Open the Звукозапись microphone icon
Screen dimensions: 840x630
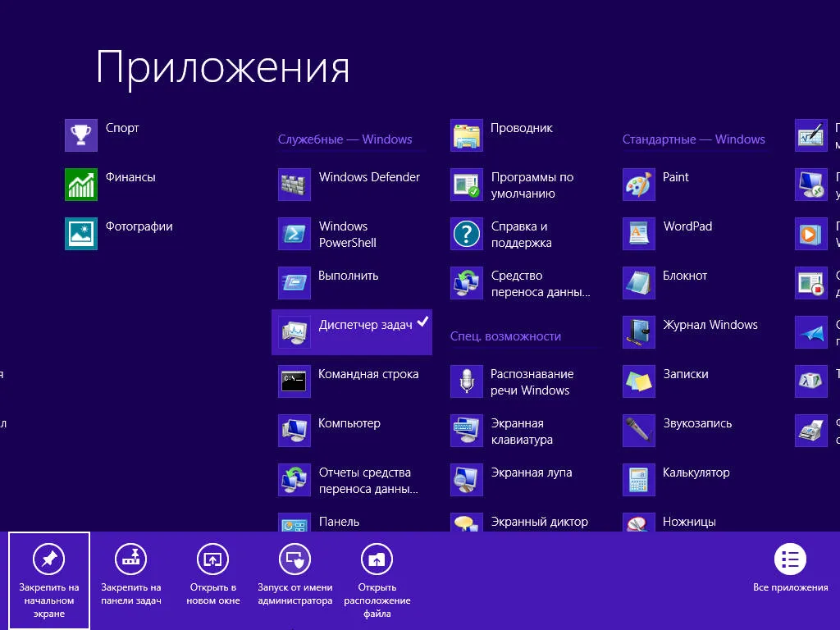[638, 431]
